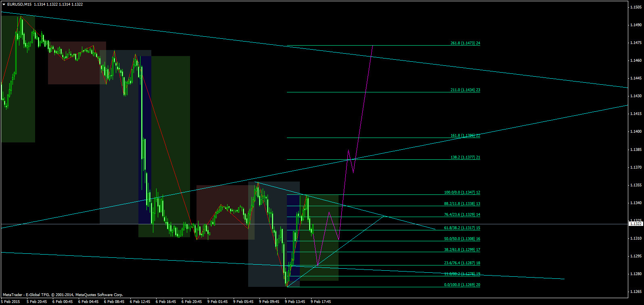
Task: Click the current price tag 1.1322
Action: pyautogui.click(x=636, y=224)
